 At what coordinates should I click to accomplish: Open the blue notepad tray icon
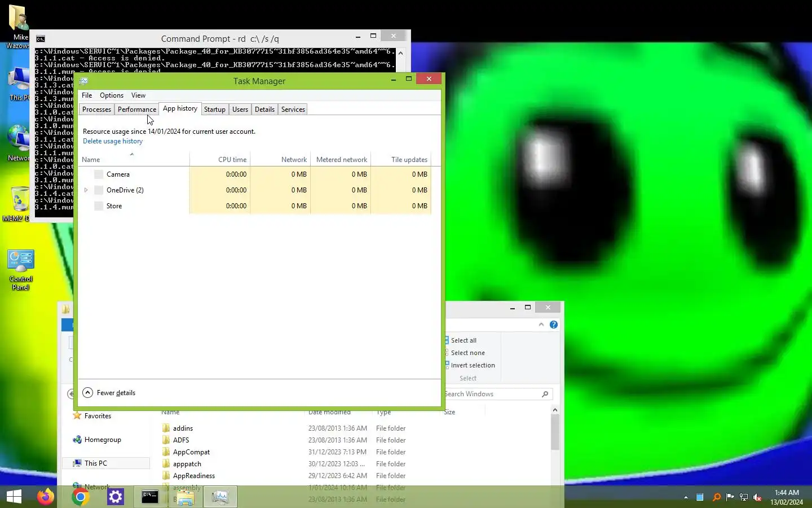[x=700, y=497]
